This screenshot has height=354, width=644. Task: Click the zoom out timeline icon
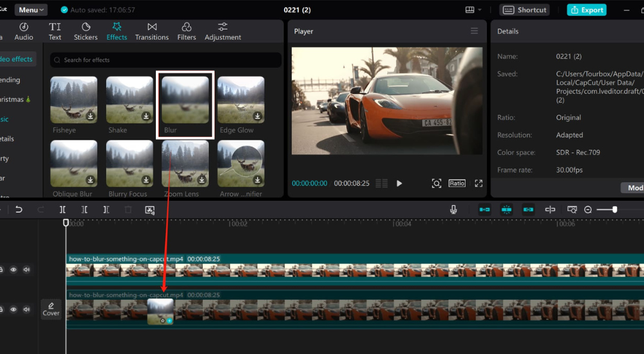coord(588,210)
